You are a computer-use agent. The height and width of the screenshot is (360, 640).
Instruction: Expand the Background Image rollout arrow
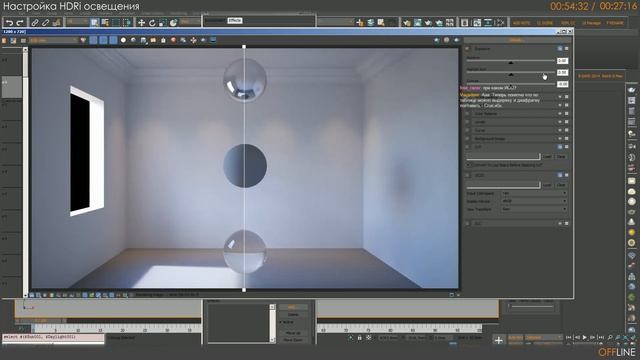(560, 138)
